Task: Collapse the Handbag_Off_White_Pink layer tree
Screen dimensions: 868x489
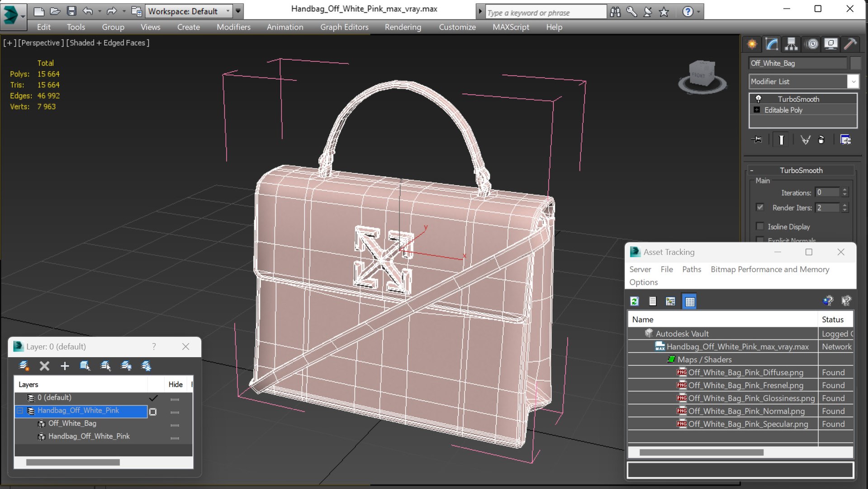Action: 20,411
